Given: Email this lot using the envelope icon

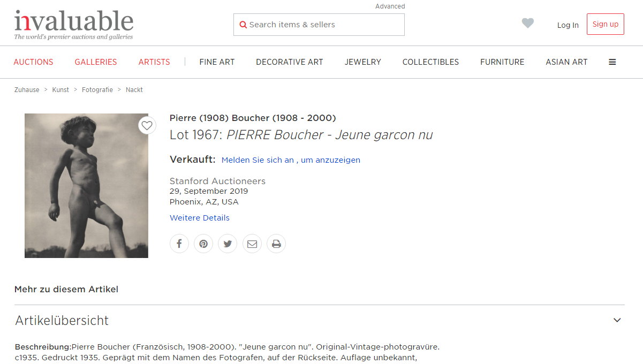Looking at the screenshot, I should point(252,244).
